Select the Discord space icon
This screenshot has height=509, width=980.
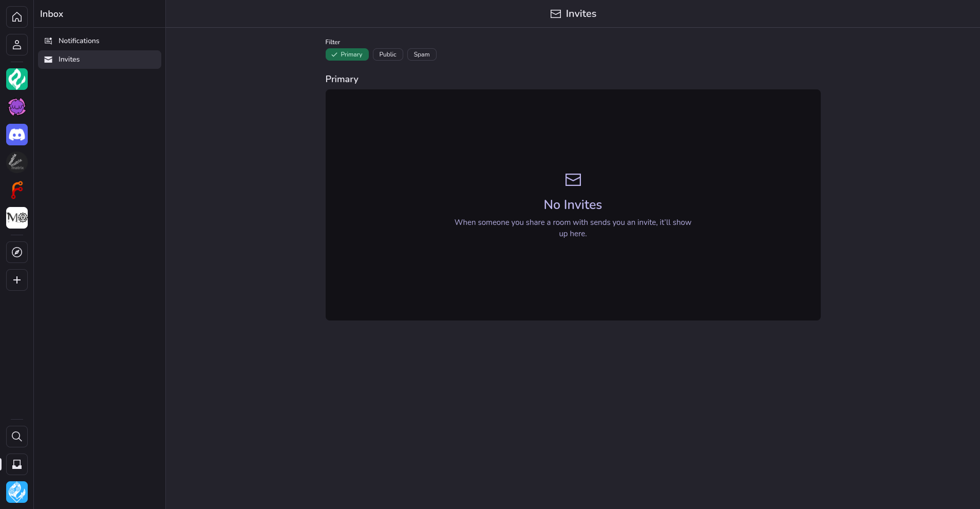[17, 135]
